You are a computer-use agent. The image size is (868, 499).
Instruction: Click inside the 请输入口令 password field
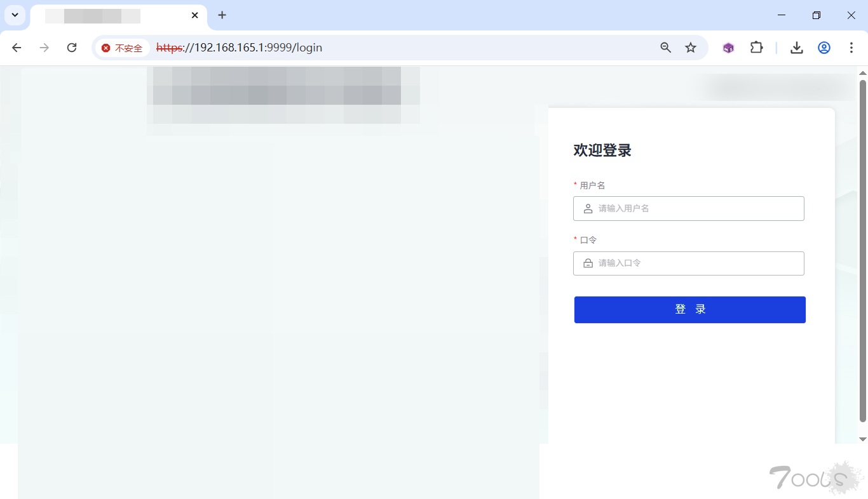(689, 263)
